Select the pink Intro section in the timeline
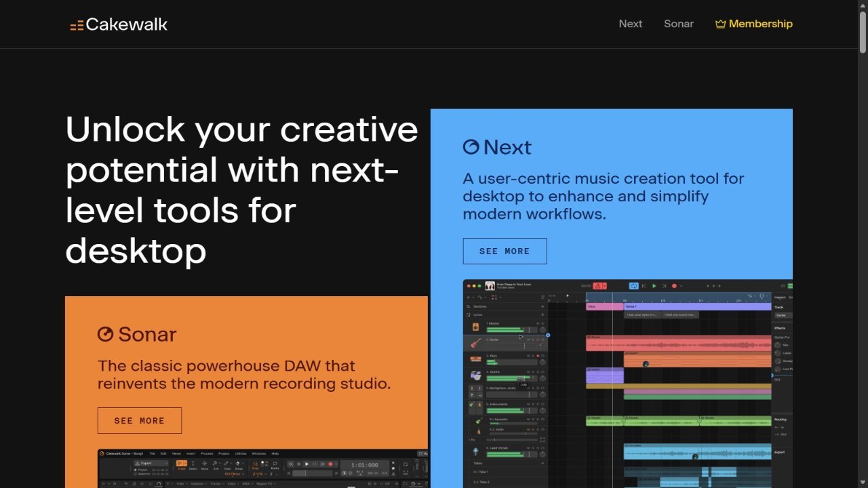Screen dimensions: 868x488 [605, 306]
